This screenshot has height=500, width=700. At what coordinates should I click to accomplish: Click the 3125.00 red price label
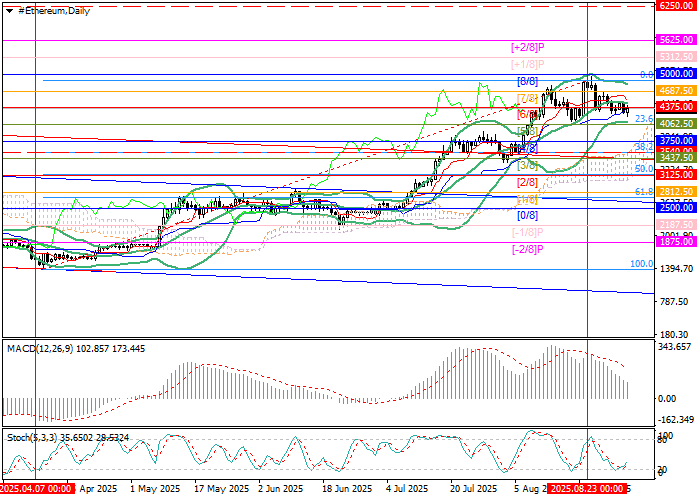(676, 175)
